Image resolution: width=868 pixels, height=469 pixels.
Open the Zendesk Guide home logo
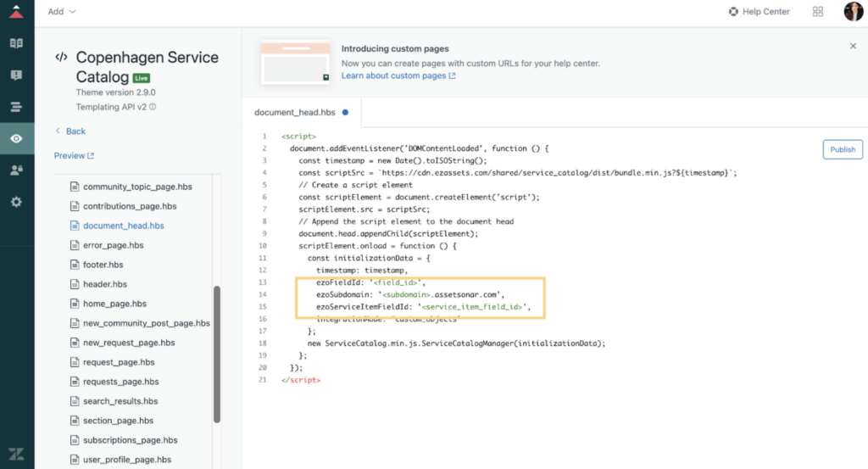pyautogui.click(x=17, y=12)
